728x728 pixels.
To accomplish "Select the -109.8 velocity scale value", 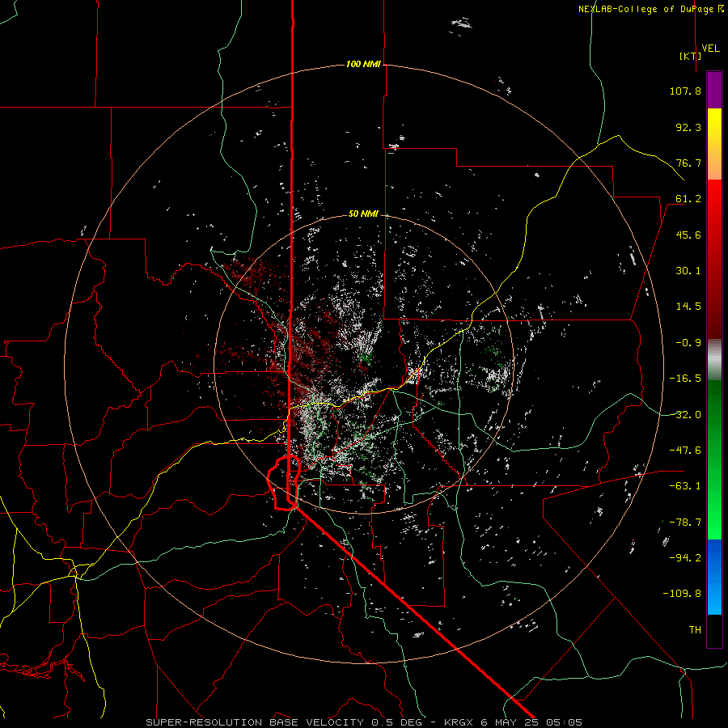I will [x=682, y=594].
